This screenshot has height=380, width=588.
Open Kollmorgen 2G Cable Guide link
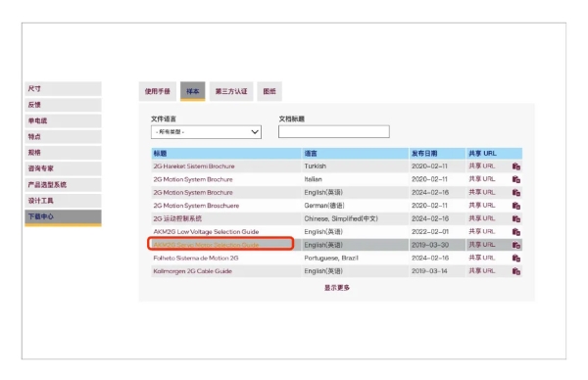point(192,271)
